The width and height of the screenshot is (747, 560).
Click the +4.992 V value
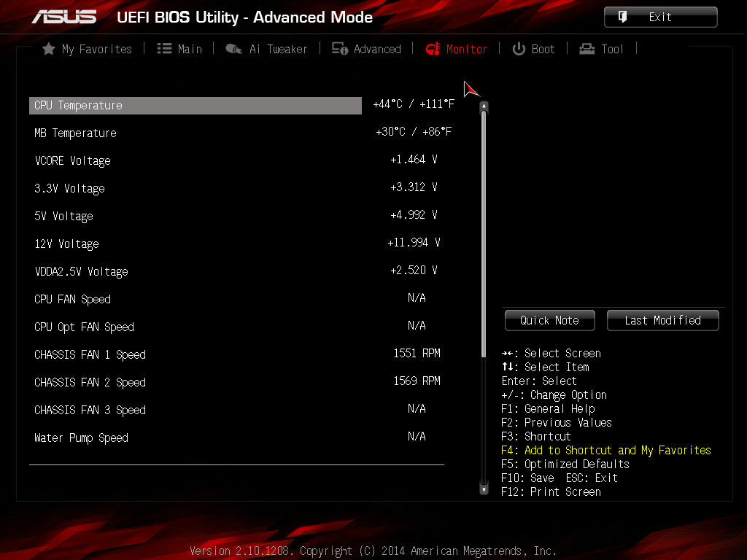414,215
